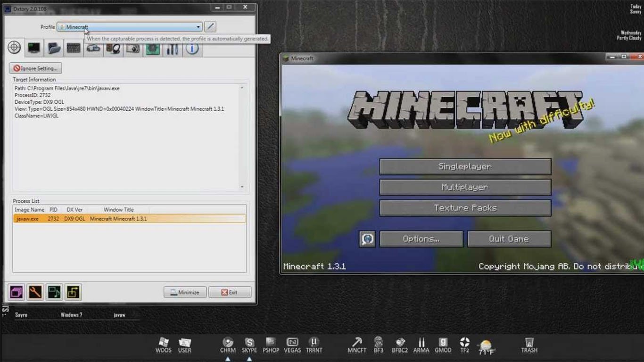Open the Screenshot camera tab in Dxtory
Screen dimensions: 644x362
coord(133,48)
